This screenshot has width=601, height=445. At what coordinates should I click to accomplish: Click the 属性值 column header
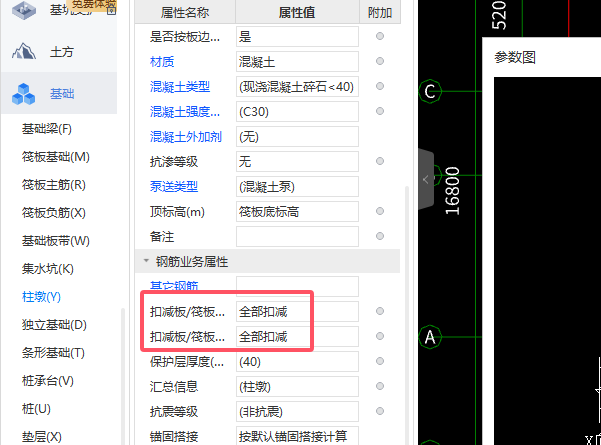point(297,13)
